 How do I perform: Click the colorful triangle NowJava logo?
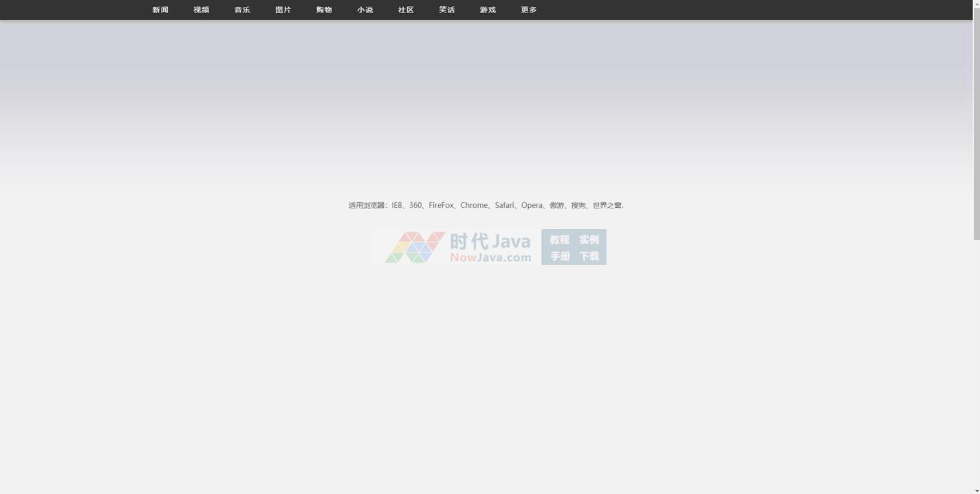(x=414, y=247)
